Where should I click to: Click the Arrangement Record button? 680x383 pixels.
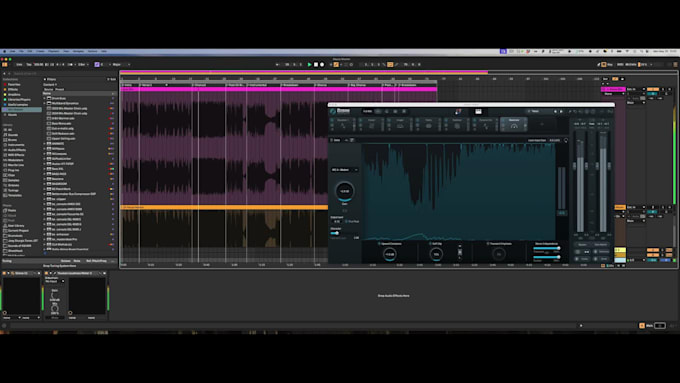click(x=322, y=65)
